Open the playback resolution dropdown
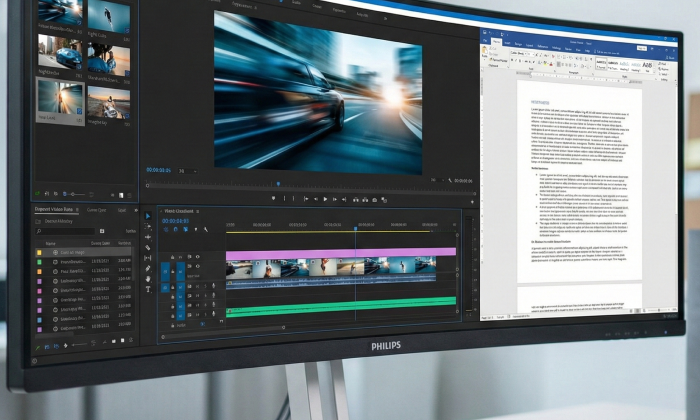Image resolution: width=700 pixels, height=420 pixels. 437,180
